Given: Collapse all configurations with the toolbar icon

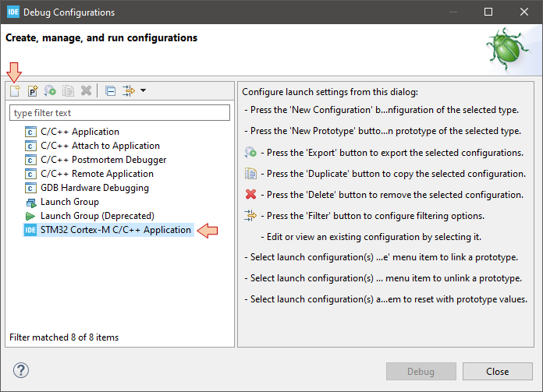Looking at the screenshot, I should click(111, 90).
